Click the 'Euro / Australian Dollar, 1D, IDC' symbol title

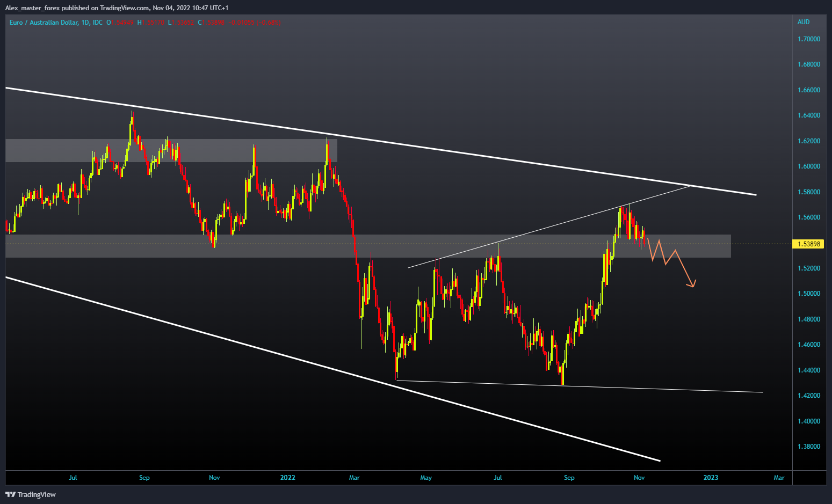56,23
